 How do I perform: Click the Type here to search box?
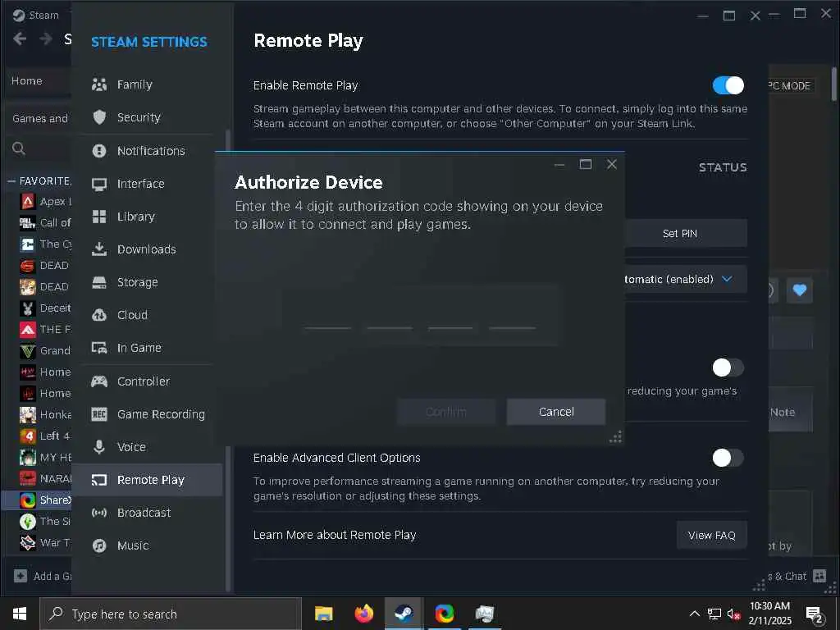tap(171, 614)
